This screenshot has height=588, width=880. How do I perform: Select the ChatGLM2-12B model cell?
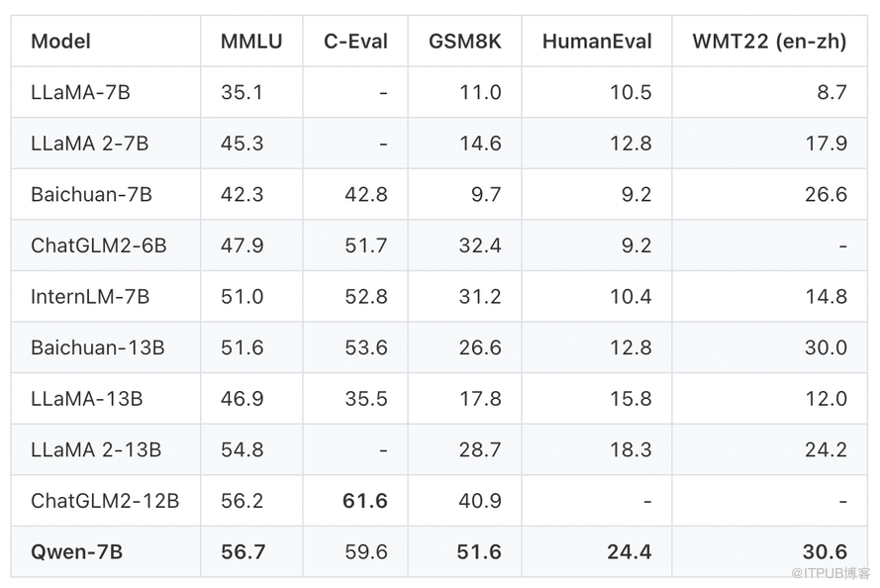click(x=105, y=501)
